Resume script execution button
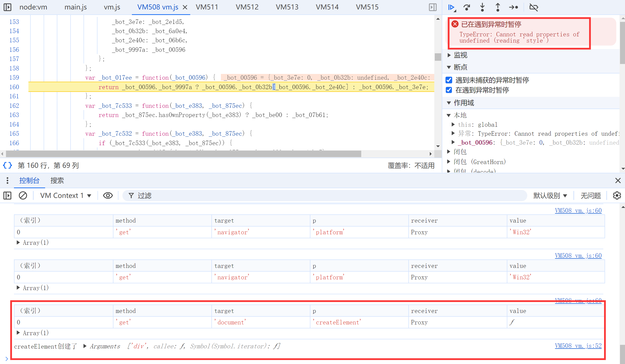This screenshot has width=625, height=364. [451, 7]
